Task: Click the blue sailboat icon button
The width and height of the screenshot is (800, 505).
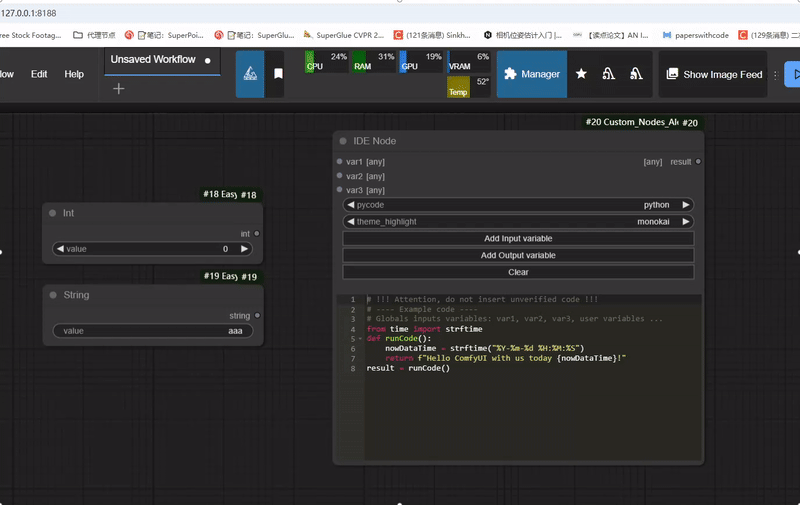Action: click(249, 74)
